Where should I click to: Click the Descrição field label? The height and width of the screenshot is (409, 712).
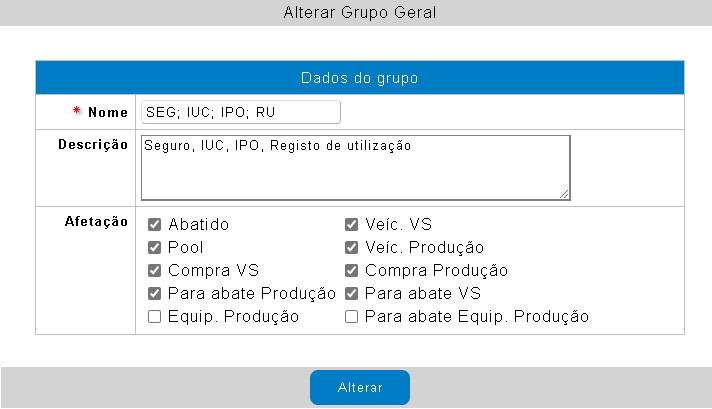pos(92,145)
